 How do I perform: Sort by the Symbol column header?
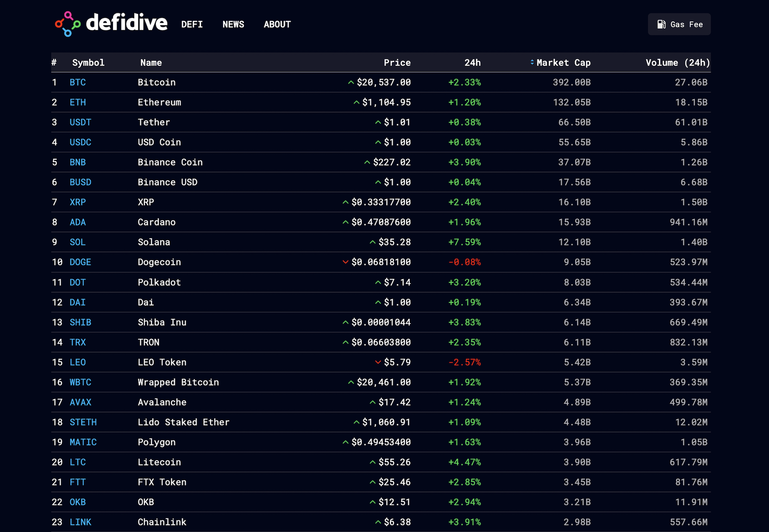pyautogui.click(x=88, y=63)
